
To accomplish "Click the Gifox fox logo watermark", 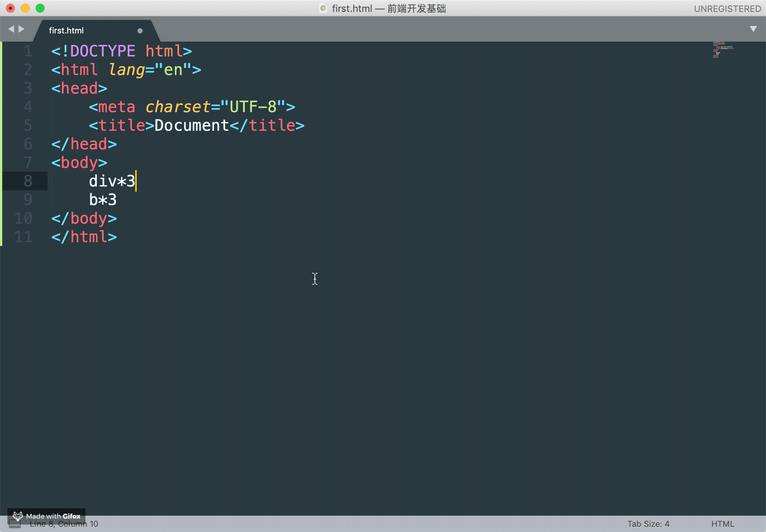I will 17,516.
